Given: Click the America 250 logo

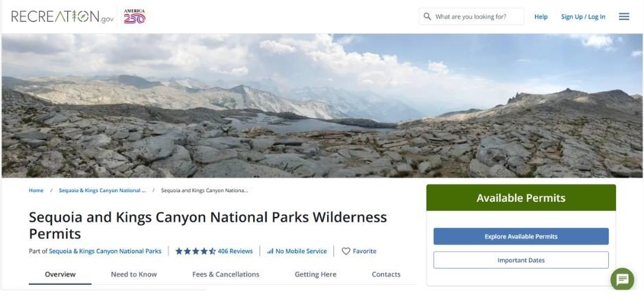Looking at the screenshot, I should click(134, 16).
